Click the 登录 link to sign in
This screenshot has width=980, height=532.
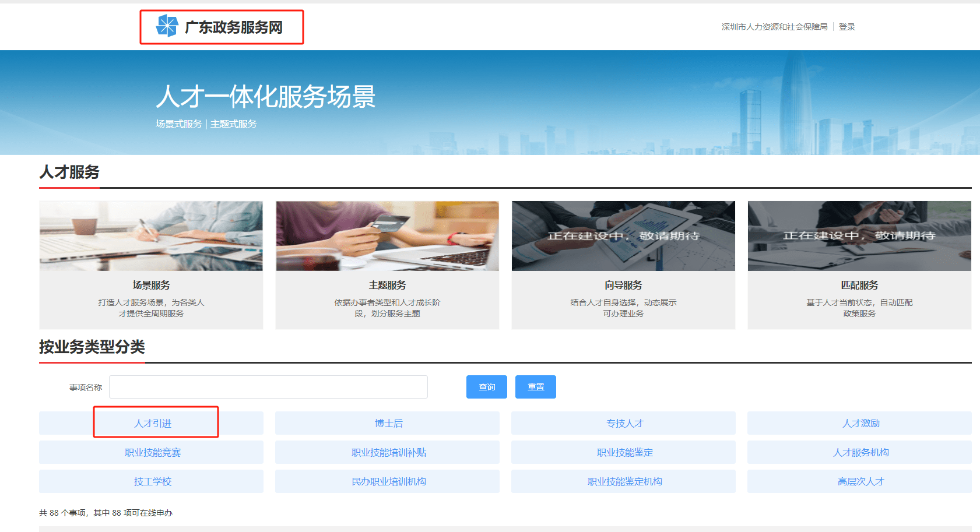tap(846, 26)
